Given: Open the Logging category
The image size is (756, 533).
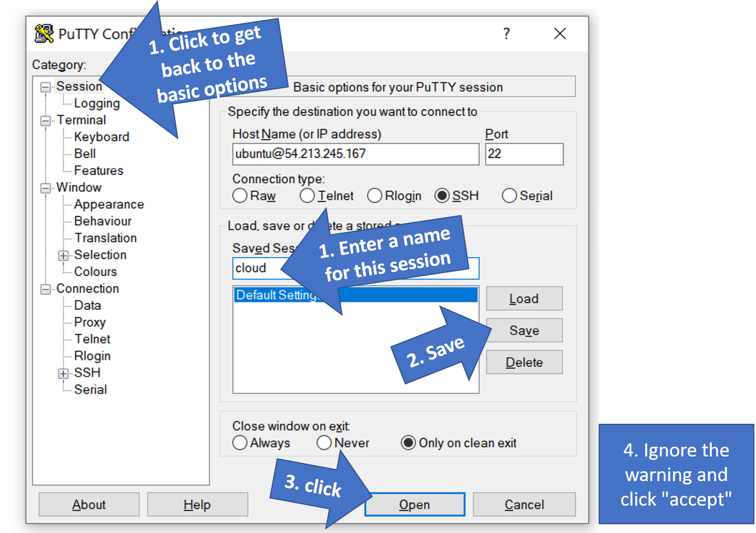Looking at the screenshot, I should point(97,103).
